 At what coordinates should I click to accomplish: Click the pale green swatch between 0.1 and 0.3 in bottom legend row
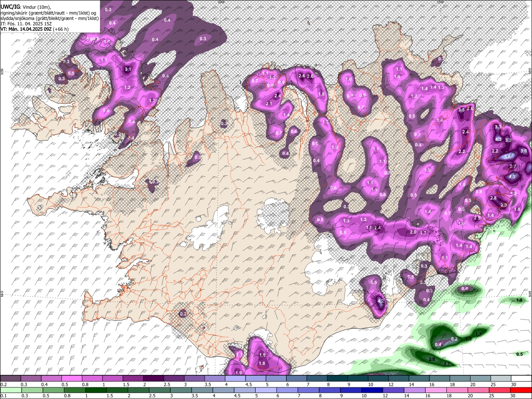10,390
